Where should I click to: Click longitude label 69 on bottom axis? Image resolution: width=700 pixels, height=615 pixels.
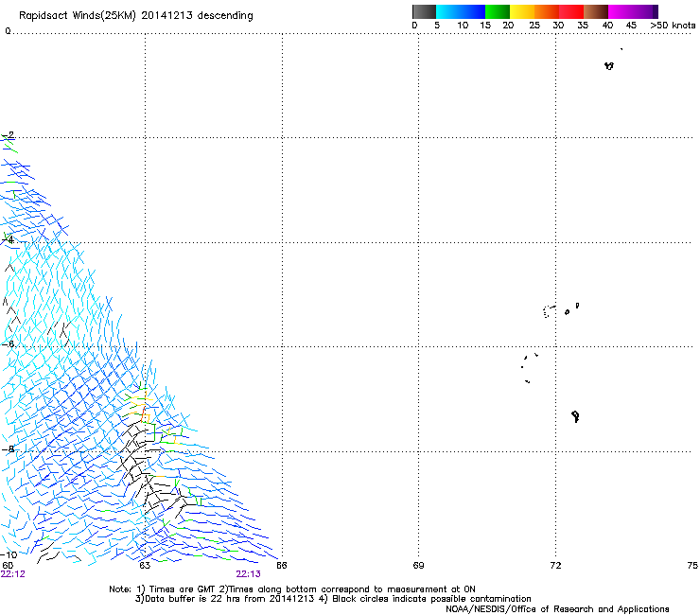pyautogui.click(x=418, y=566)
